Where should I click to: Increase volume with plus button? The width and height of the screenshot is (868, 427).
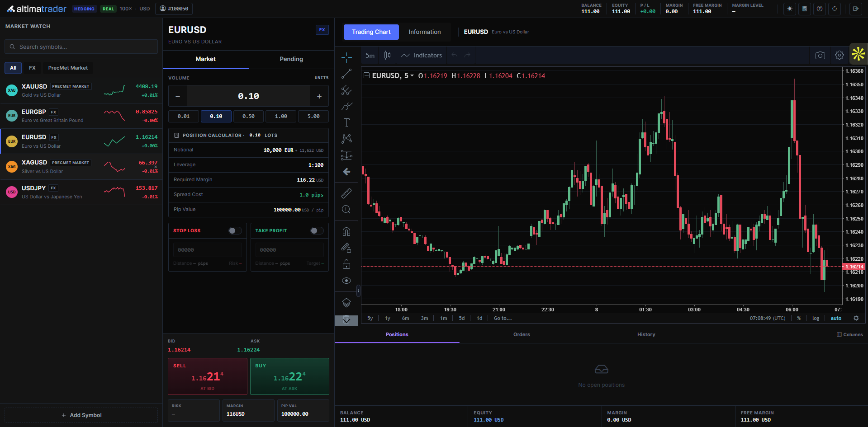tap(319, 96)
